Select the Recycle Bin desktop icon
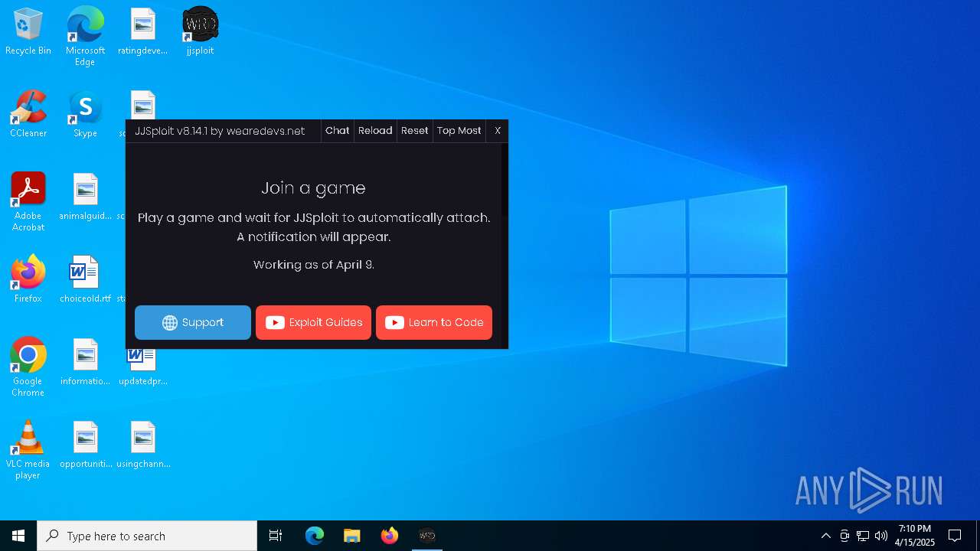Screen dimensions: 980x551 coord(28,32)
